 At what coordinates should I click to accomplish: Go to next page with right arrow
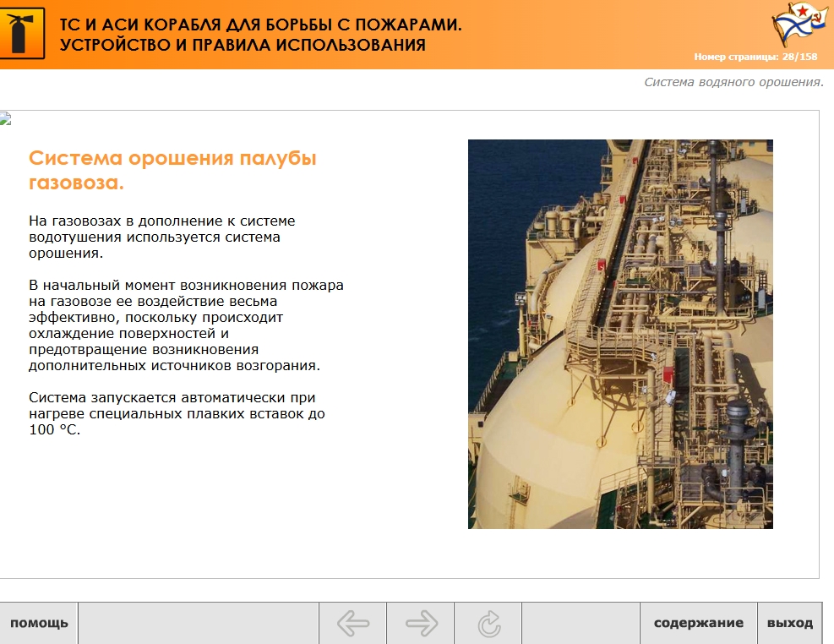click(421, 623)
